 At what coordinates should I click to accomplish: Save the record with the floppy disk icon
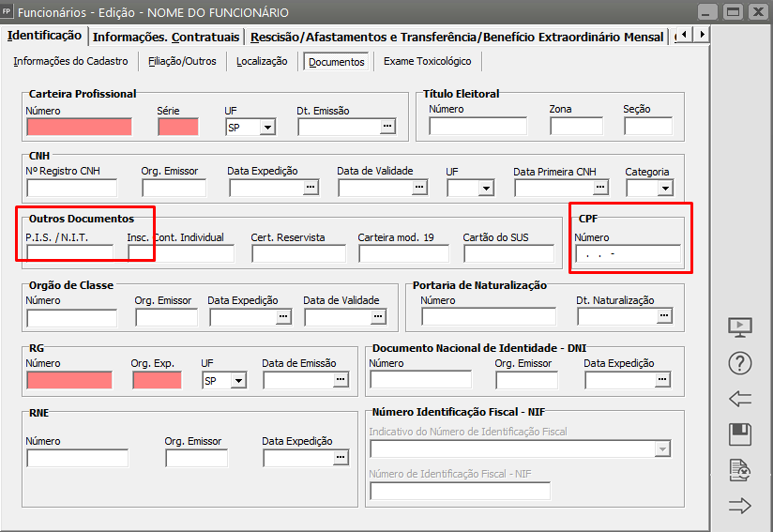point(740,434)
